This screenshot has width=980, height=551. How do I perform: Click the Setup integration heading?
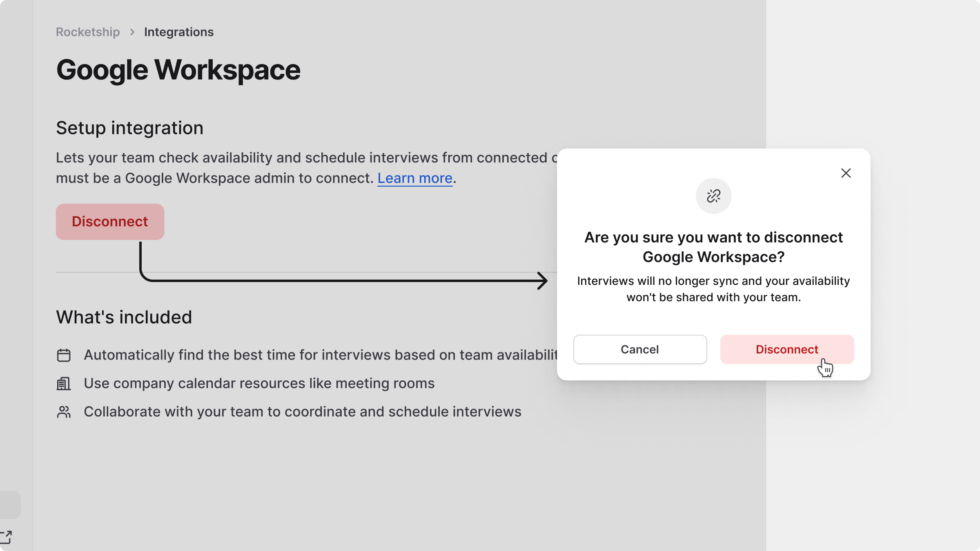129,128
